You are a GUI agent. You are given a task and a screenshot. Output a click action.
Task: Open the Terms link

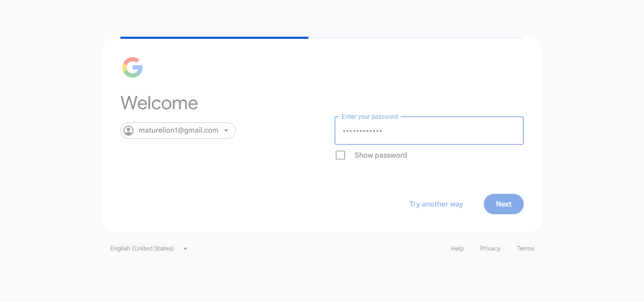tap(525, 248)
